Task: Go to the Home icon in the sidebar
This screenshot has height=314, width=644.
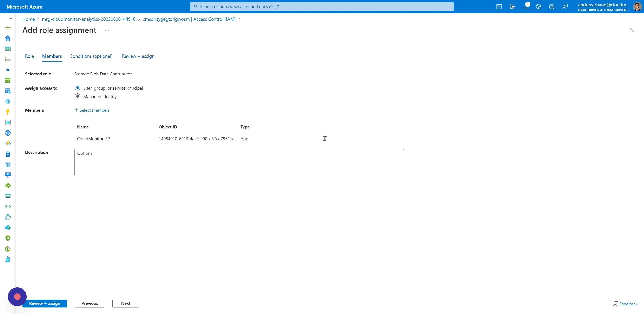Action: click(x=8, y=38)
